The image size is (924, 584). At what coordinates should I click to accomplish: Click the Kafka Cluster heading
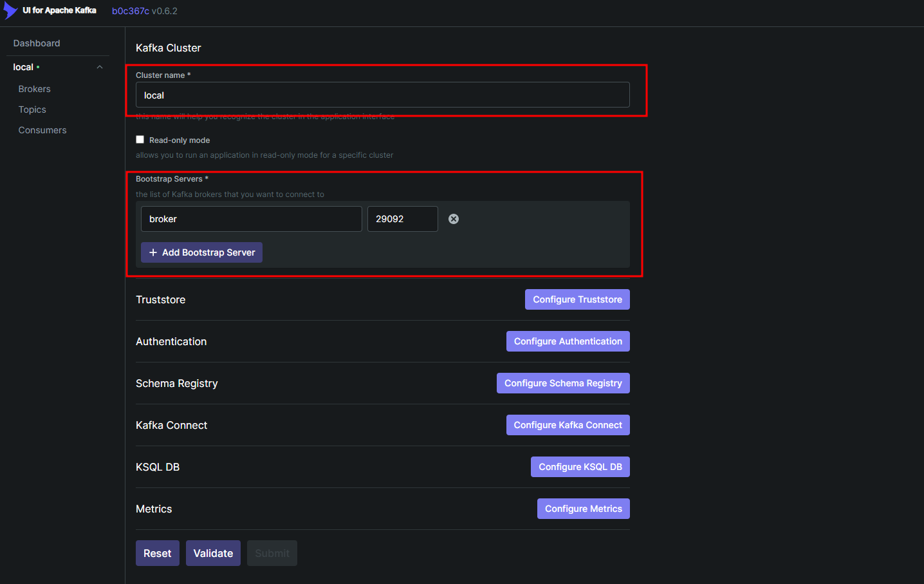[169, 48]
